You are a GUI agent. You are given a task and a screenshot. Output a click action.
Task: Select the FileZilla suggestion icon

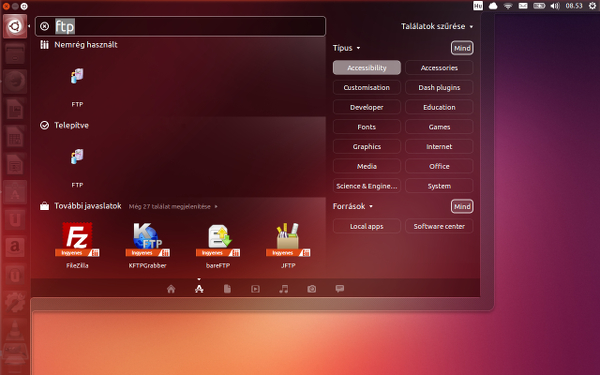77,240
